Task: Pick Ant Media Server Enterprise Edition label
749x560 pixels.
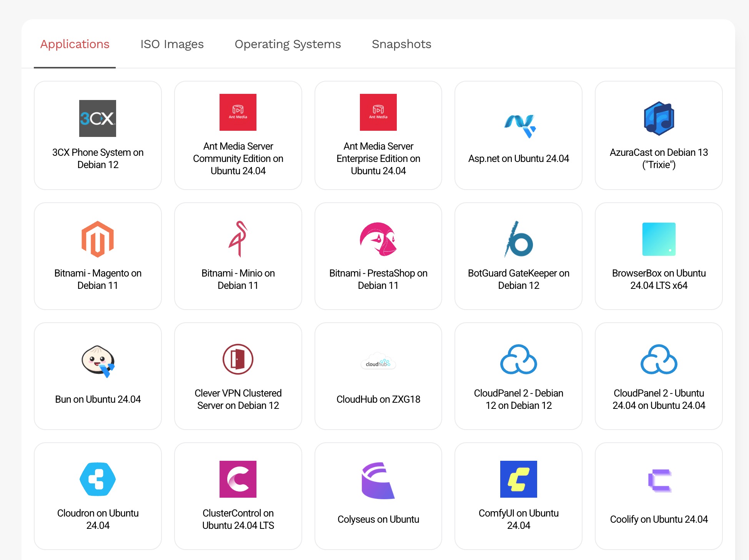Action: (378, 158)
